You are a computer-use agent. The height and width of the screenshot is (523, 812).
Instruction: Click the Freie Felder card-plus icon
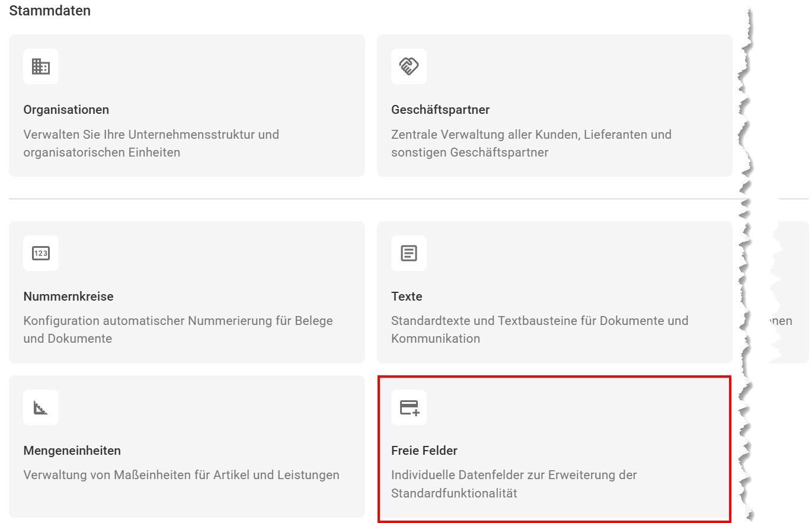click(x=409, y=407)
